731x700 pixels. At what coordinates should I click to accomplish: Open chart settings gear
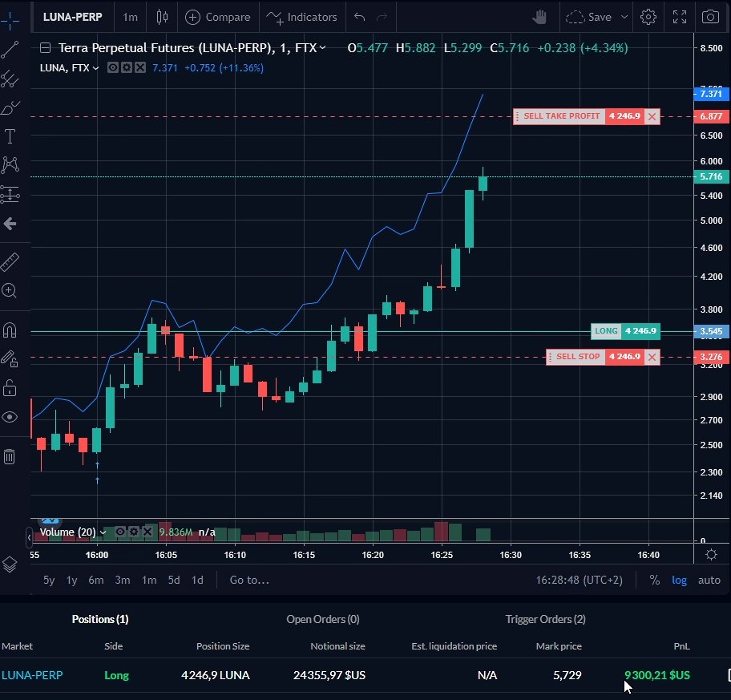pyautogui.click(x=648, y=18)
